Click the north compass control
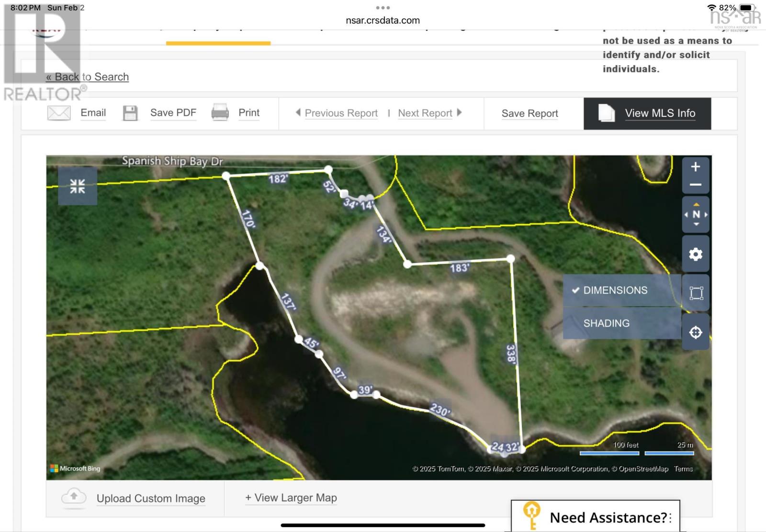766x532 pixels. tap(696, 215)
